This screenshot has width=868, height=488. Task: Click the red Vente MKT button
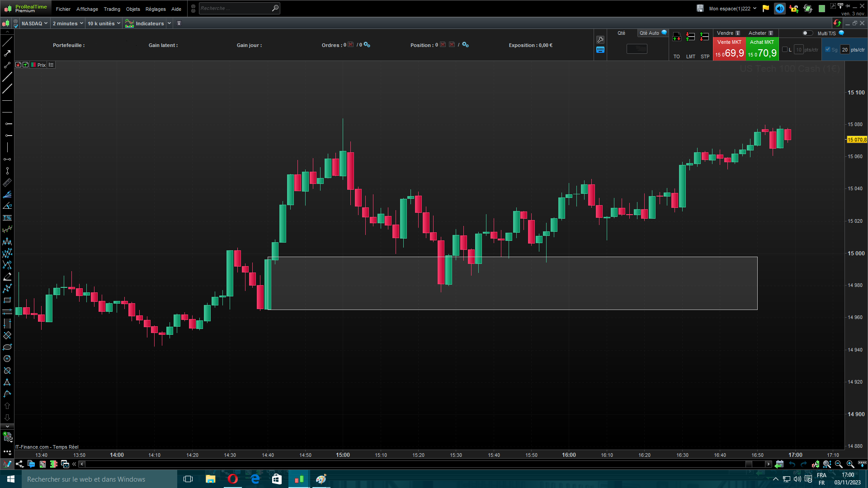point(729,49)
